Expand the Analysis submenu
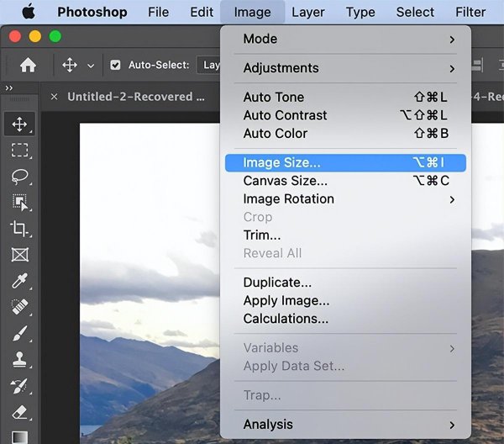The image size is (504, 444). click(345, 425)
